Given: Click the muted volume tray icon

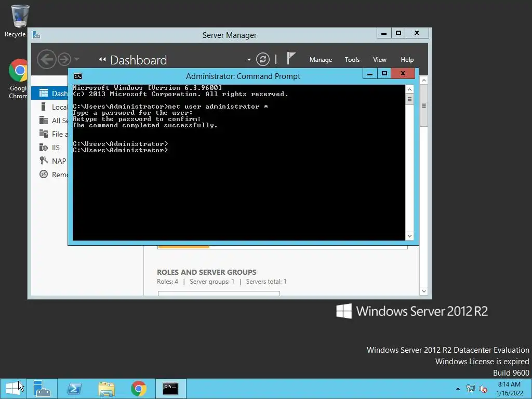Looking at the screenshot, I should point(483,389).
